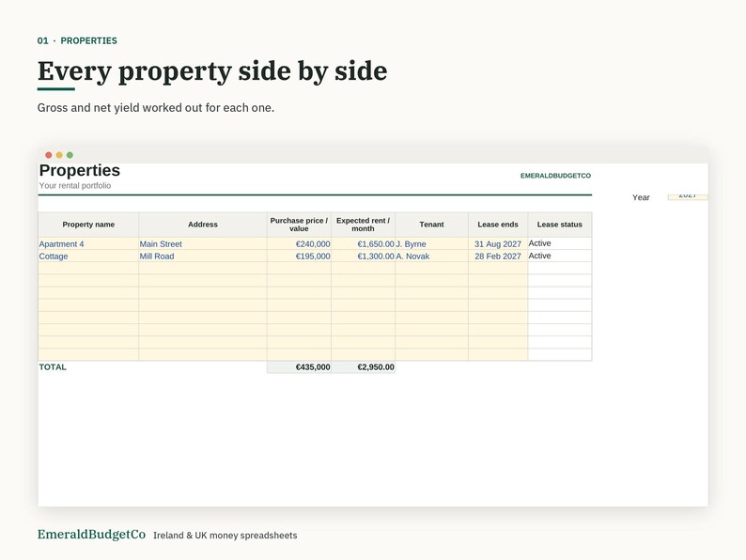Click the EmeraldBudgetCo footer logo

tap(91, 535)
